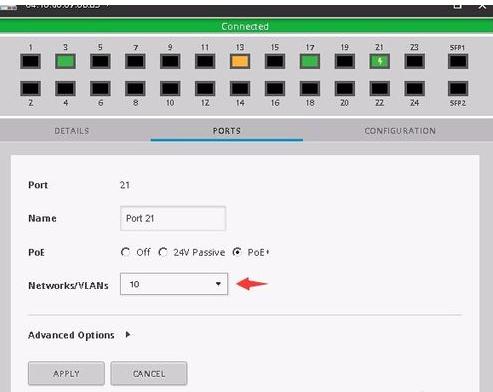This screenshot has width=493, height=392.
Task: Select port 22 icon
Action: tap(380, 89)
